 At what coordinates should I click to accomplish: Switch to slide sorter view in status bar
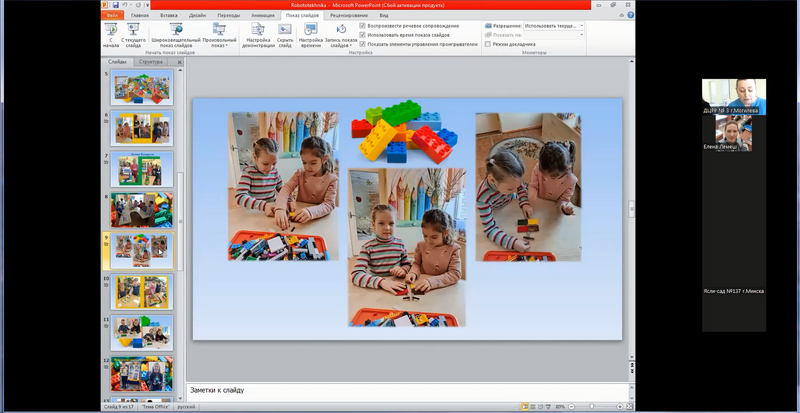(x=533, y=407)
